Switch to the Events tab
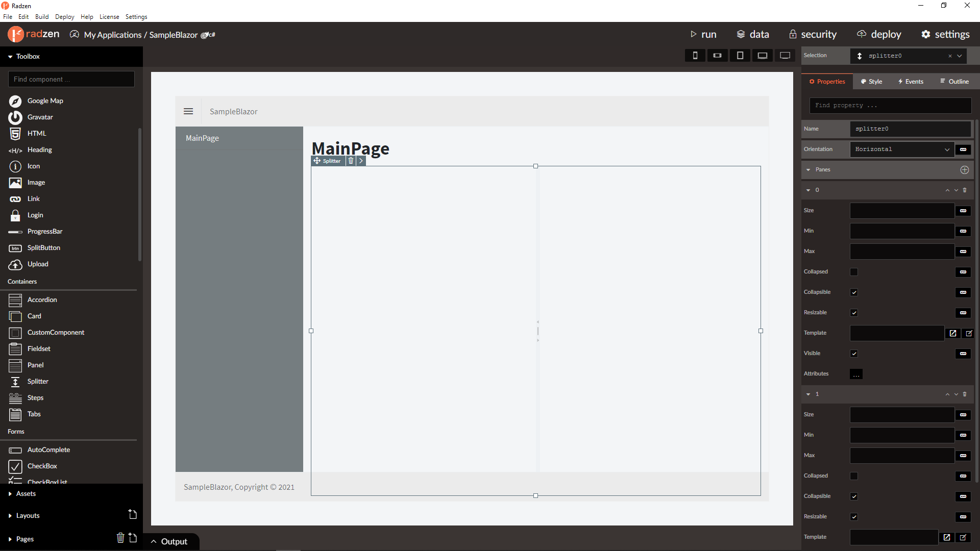This screenshot has width=980, height=551. click(x=911, y=82)
